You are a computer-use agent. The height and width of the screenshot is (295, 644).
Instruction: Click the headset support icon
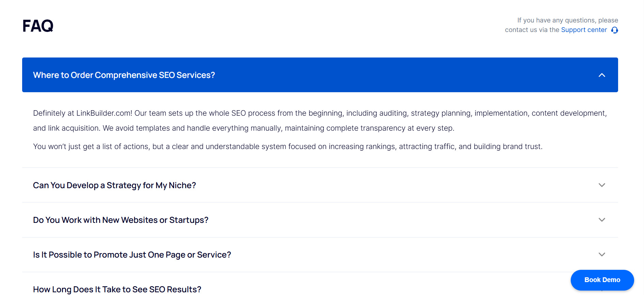614,30
